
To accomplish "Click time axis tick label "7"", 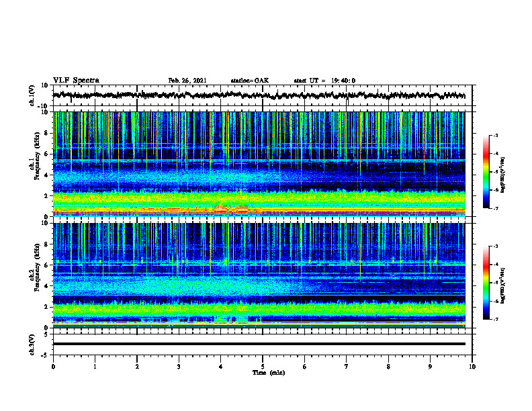I will 347,367.
